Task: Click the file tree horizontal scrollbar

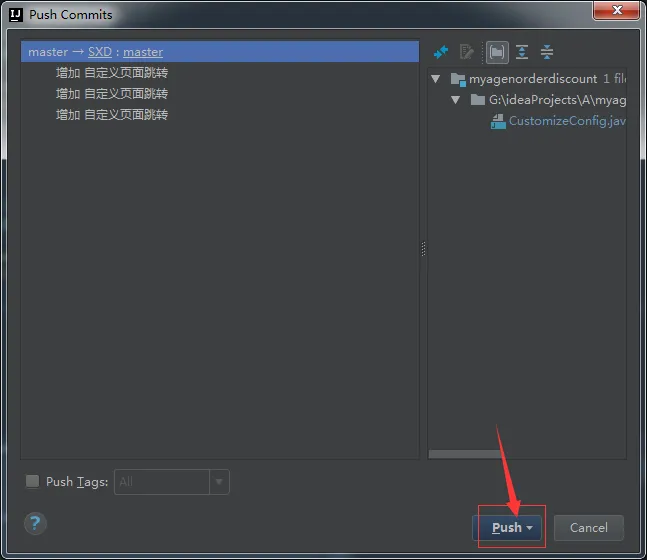Action: point(465,454)
